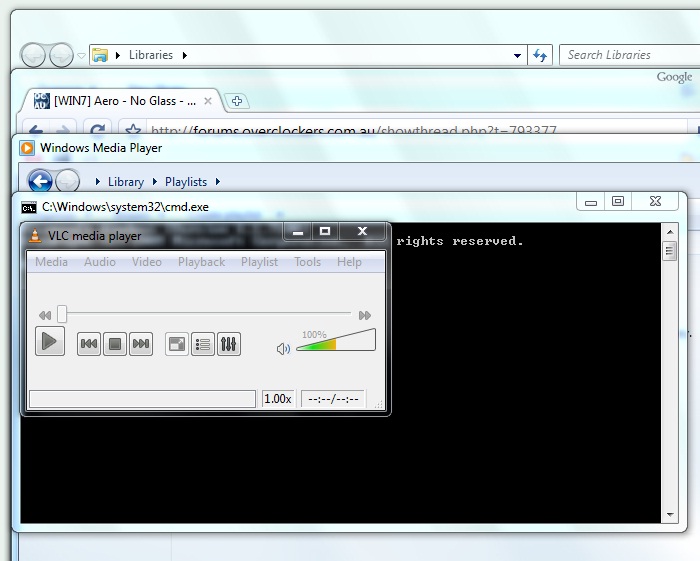Click Libraries folder icon in address bar
Viewport: 700px width, 561px height.
click(x=100, y=55)
